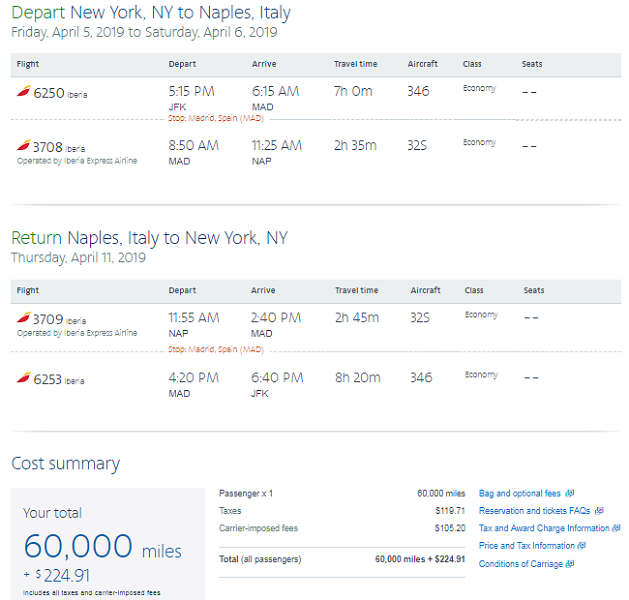This screenshot has height=600, width=629.
Task: Click the Depart New York to Naples heading
Action: (x=151, y=13)
